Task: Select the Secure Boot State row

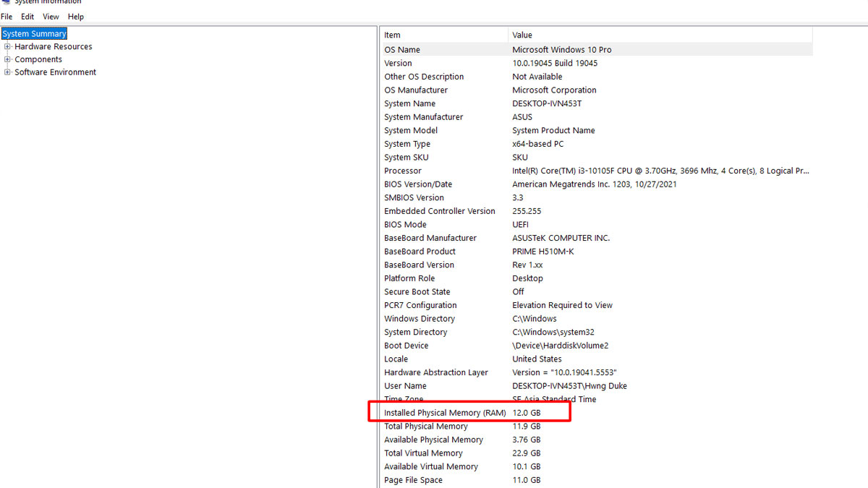Action: [x=417, y=292]
